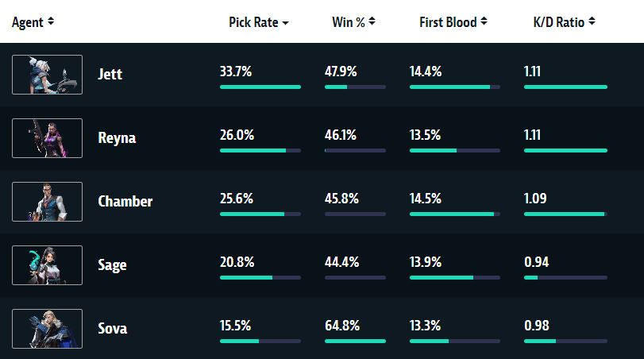Screen dimensions: 644x359
Task: Open Sage's agent portrait
Action: 47,265
